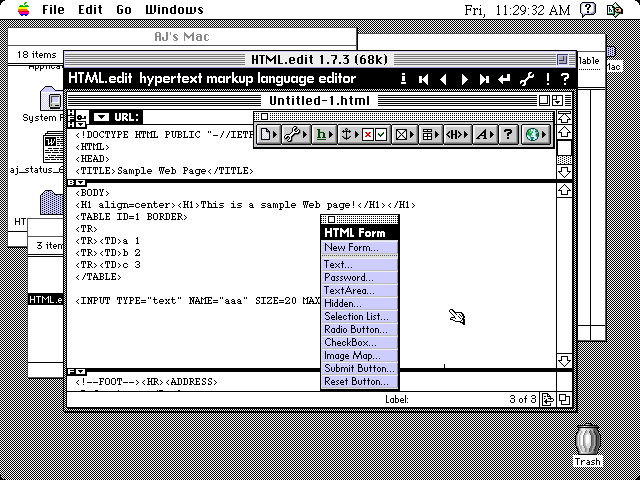640x480 pixels.
Task: Click the italic A font style tool
Action: click(x=484, y=134)
